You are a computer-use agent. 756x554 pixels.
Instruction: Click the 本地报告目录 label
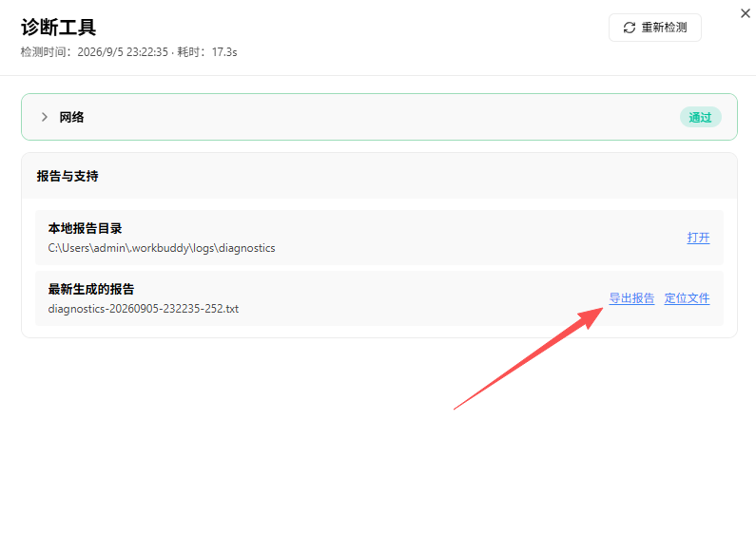pyautogui.click(x=85, y=228)
